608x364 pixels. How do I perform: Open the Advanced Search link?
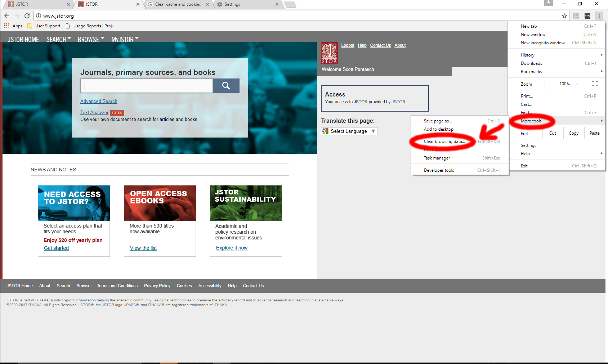[99, 102]
